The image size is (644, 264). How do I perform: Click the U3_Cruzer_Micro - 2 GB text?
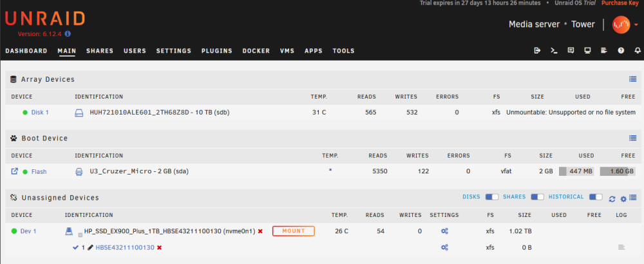pos(139,172)
